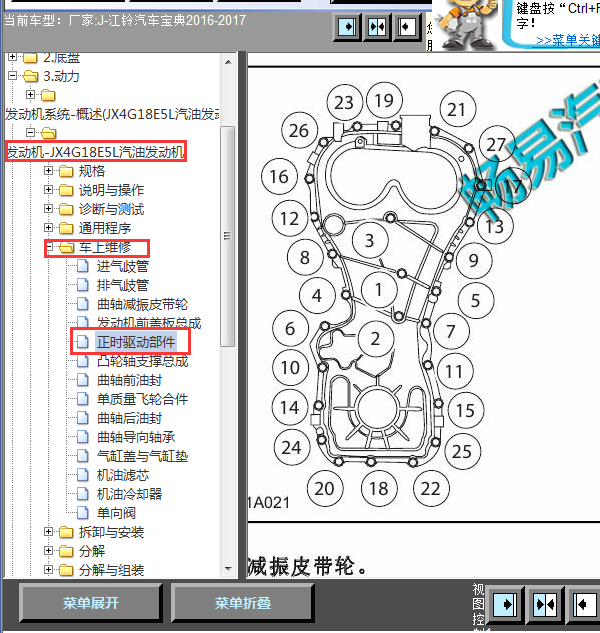Open the >>菜单关键 link
This screenshot has width=600, height=633.
coord(568,40)
